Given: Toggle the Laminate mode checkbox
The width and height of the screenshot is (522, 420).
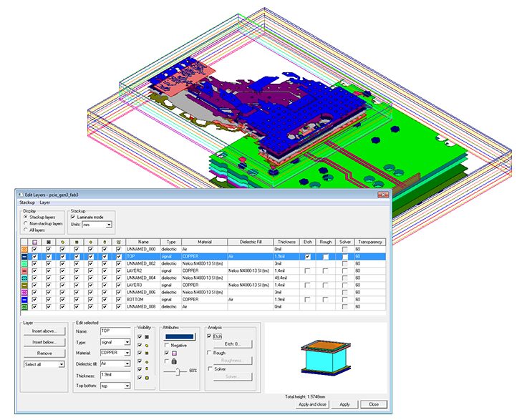Looking at the screenshot, I should point(72,217).
